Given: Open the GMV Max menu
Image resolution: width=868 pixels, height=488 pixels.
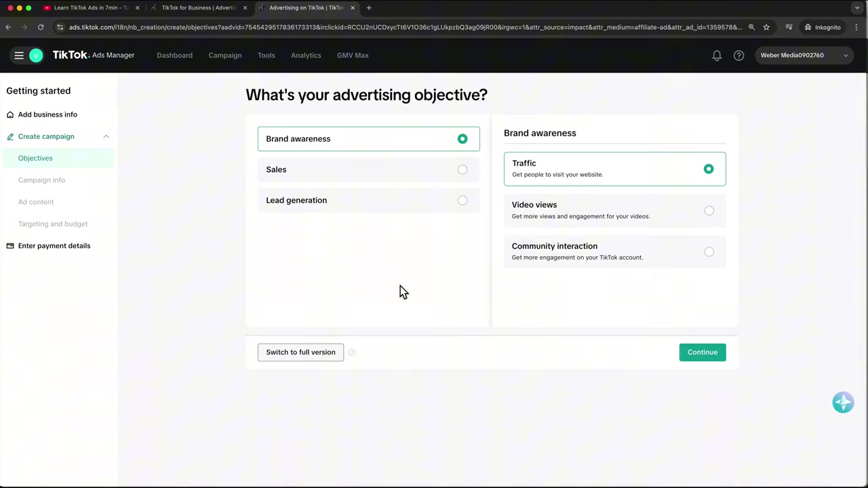Looking at the screenshot, I should (353, 56).
